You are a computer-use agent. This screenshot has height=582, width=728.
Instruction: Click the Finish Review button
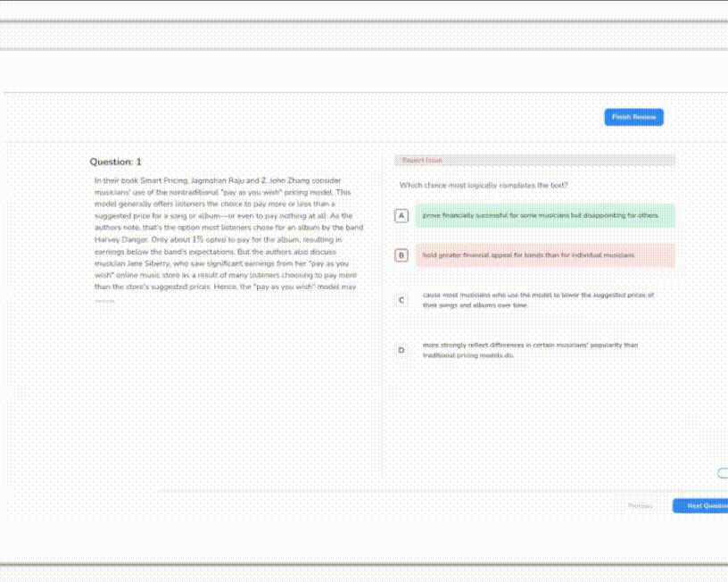point(633,117)
